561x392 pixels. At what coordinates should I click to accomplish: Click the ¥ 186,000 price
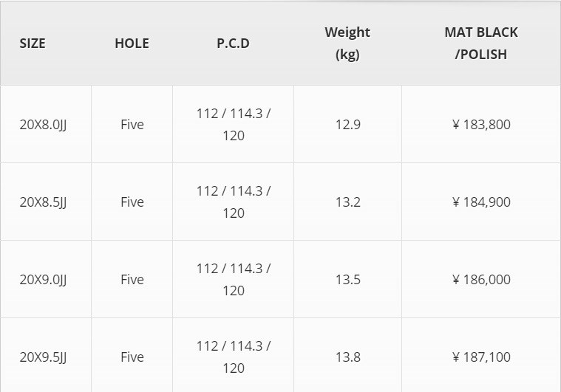[x=481, y=279]
